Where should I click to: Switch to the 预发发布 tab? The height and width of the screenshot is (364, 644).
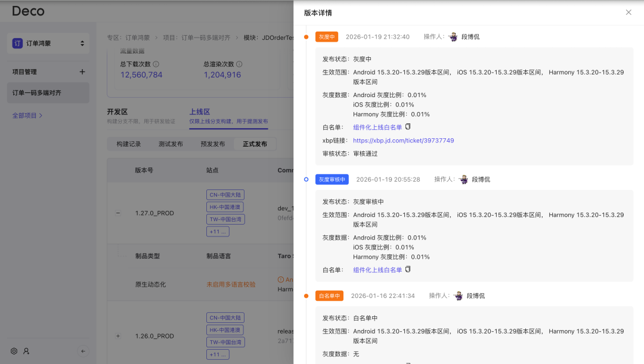(212, 144)
